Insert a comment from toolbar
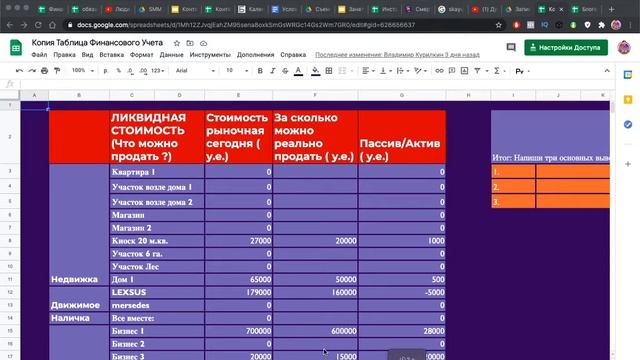This screenshot has height=360, width=640. (452, 71)
